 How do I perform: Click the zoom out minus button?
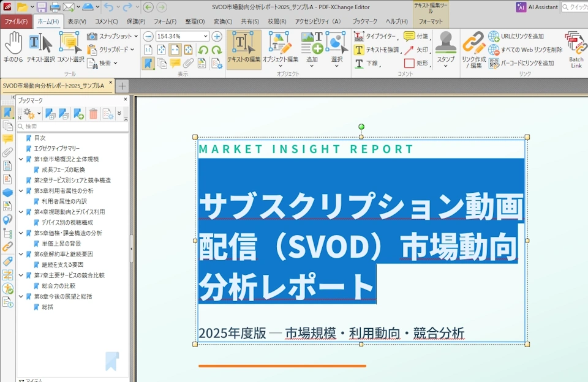[x=148, y=36]
